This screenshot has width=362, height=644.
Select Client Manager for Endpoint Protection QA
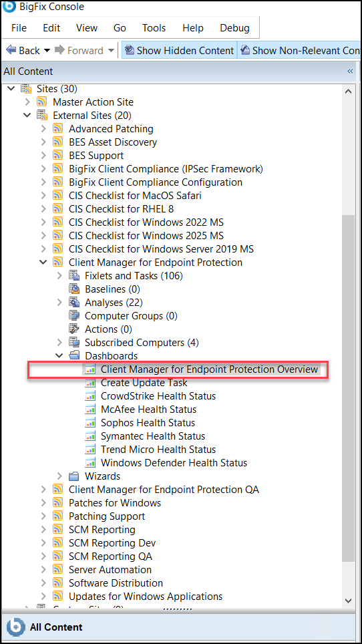164,490
